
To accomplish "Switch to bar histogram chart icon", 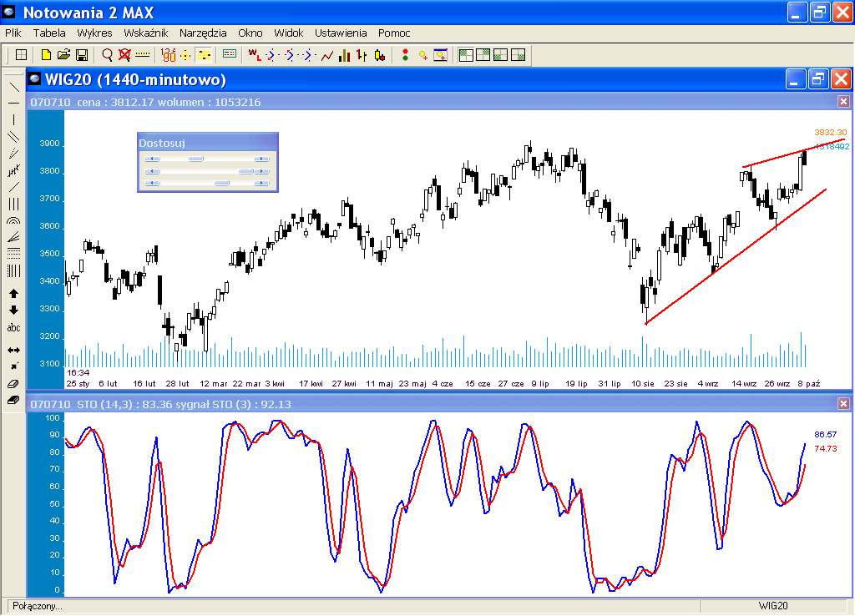I will pos(345,55).
